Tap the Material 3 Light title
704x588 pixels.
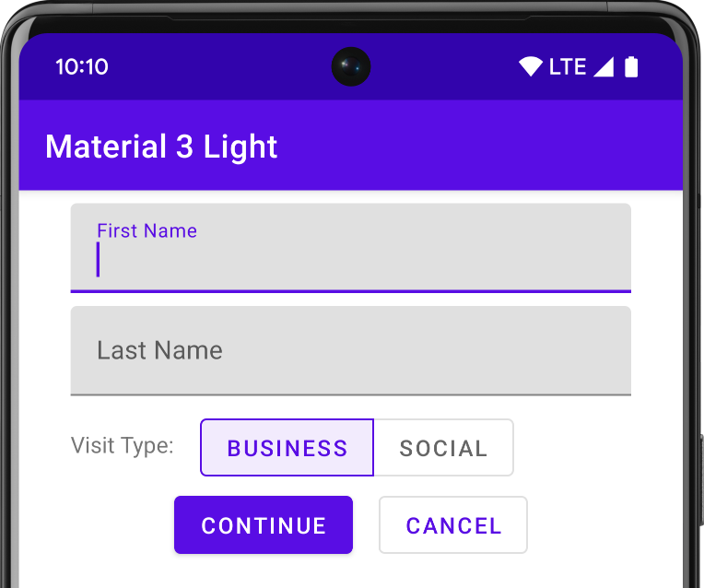161,147
